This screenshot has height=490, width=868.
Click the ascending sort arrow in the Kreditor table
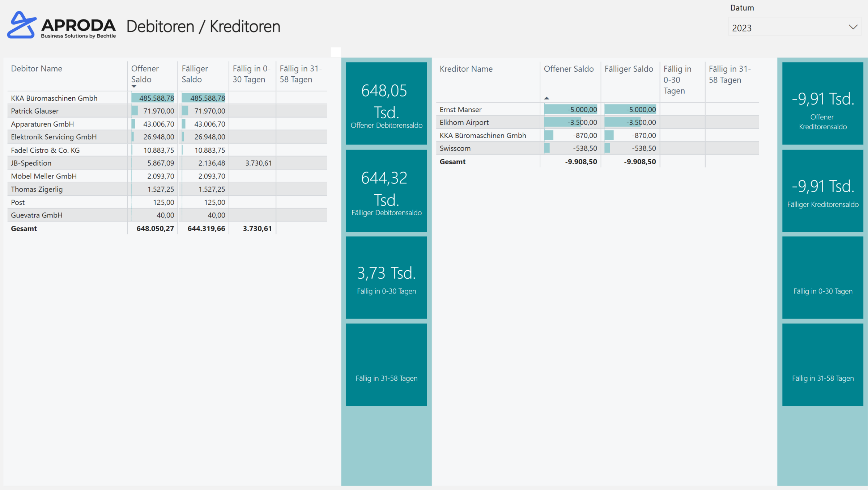click(x=547, y=98)
